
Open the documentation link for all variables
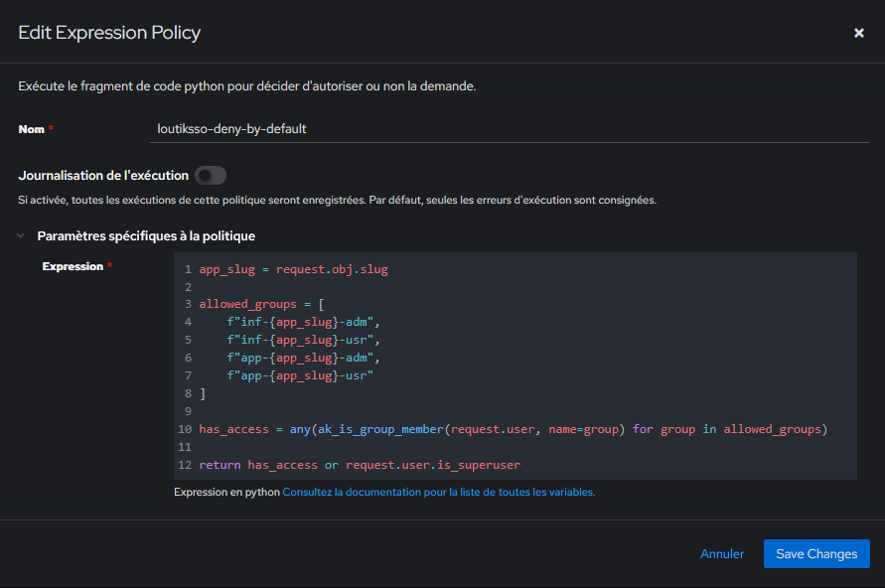pos(439,492)
